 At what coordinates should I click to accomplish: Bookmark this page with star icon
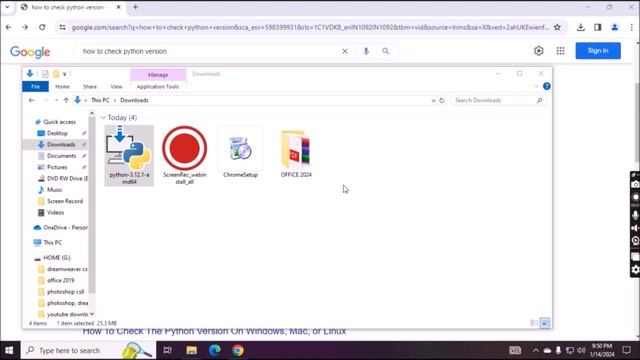pos(557,27)
